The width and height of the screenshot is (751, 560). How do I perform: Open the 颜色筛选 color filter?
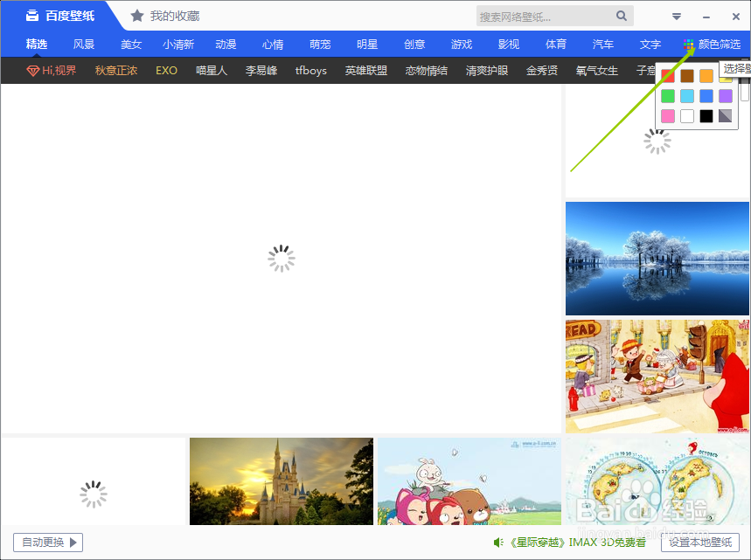point(713,45)
